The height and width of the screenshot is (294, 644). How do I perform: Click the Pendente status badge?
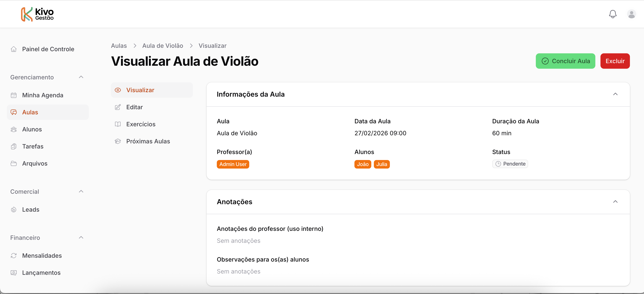(510, 164)
